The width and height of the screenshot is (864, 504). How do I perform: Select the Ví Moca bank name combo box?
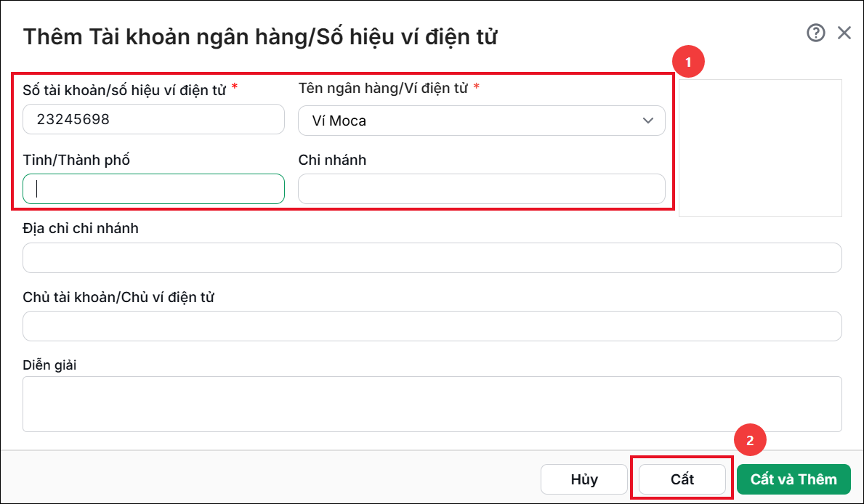pyautogui.click(x=482, y=121)
